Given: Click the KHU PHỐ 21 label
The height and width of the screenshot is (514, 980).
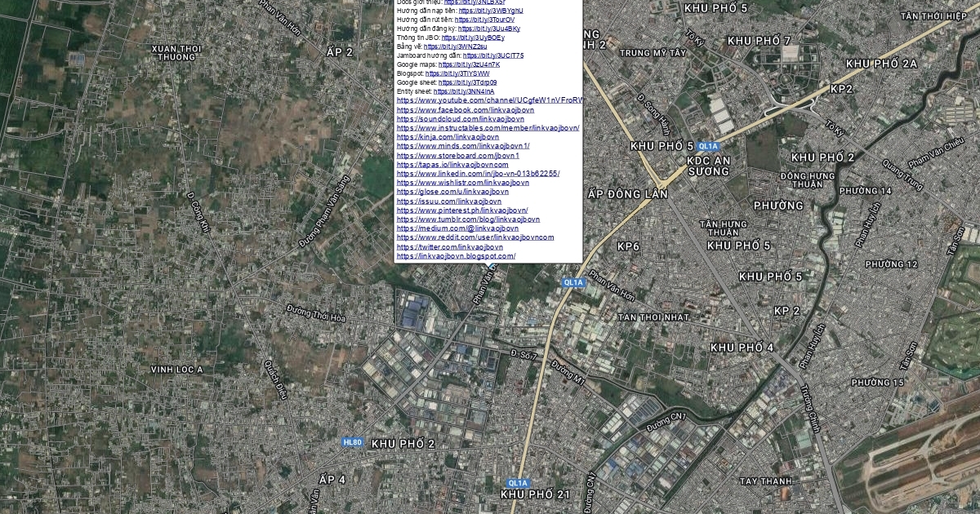Looking at the screenshot, I should click(x=535, y=495).
